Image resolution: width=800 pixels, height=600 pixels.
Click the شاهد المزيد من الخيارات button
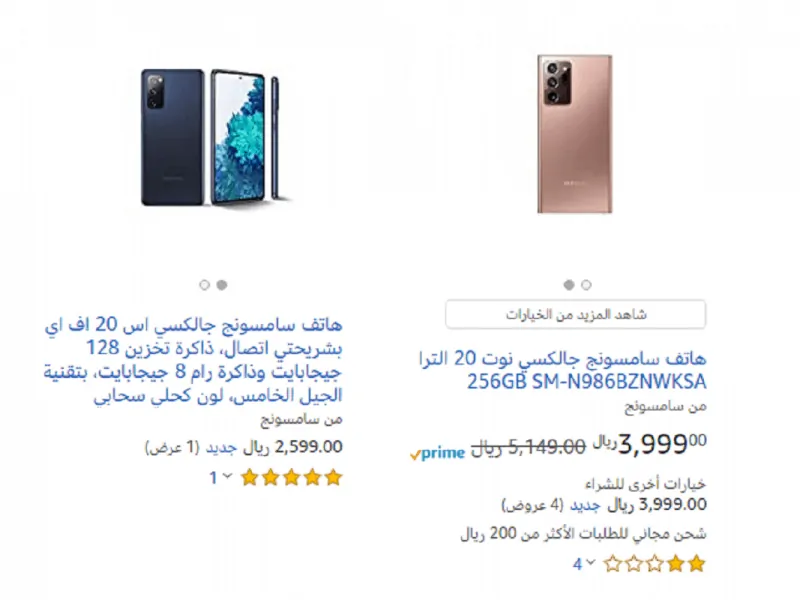[x=576, y=314]
